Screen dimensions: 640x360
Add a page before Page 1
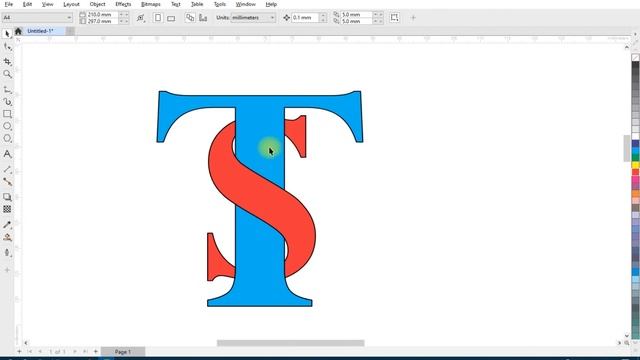(19, 351)
